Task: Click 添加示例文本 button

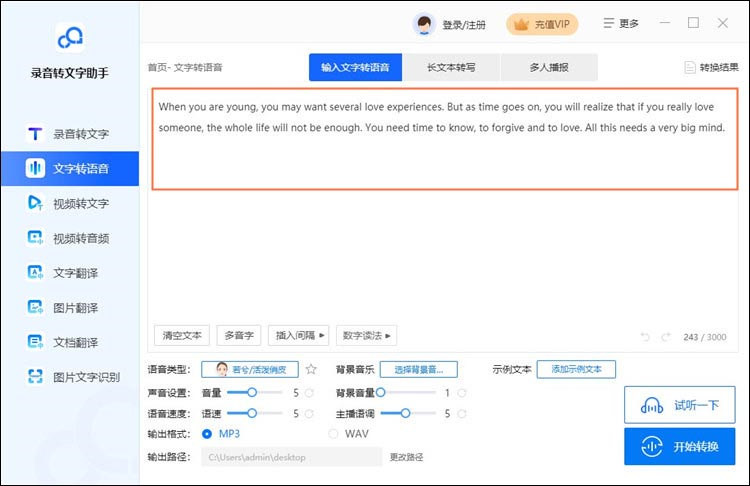Action: click(x=576, y=369)
